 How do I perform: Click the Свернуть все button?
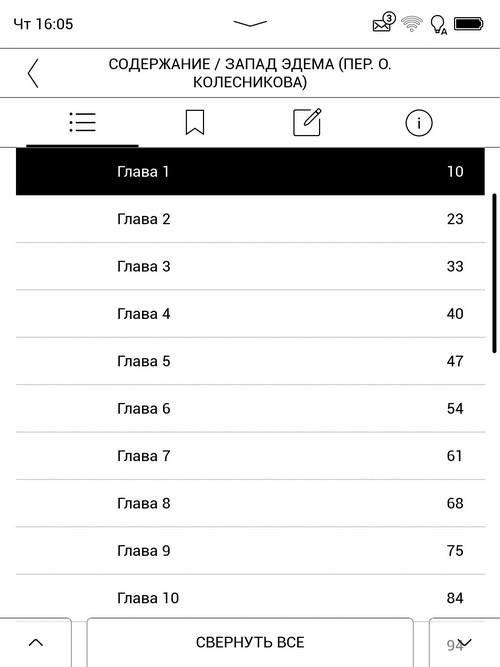pyautogui.click(x=250, y=642)
